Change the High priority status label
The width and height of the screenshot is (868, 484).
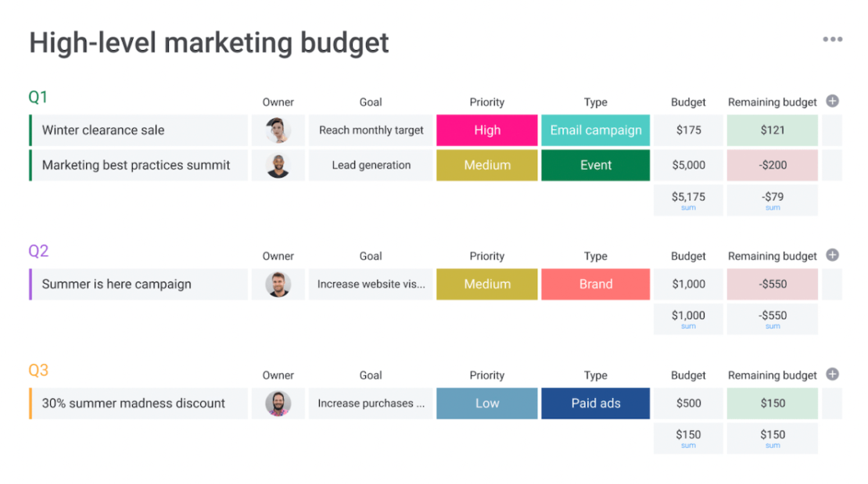[x=486, y=130]
